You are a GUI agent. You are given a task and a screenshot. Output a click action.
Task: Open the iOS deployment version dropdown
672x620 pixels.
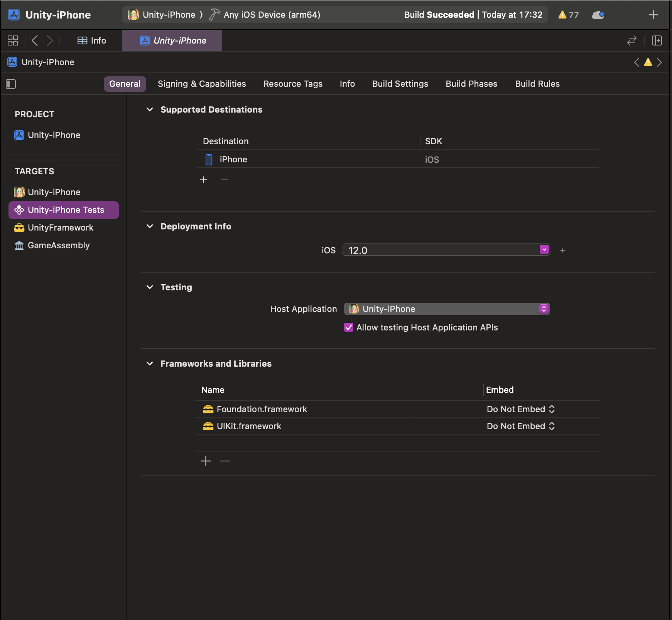[544, 250]
